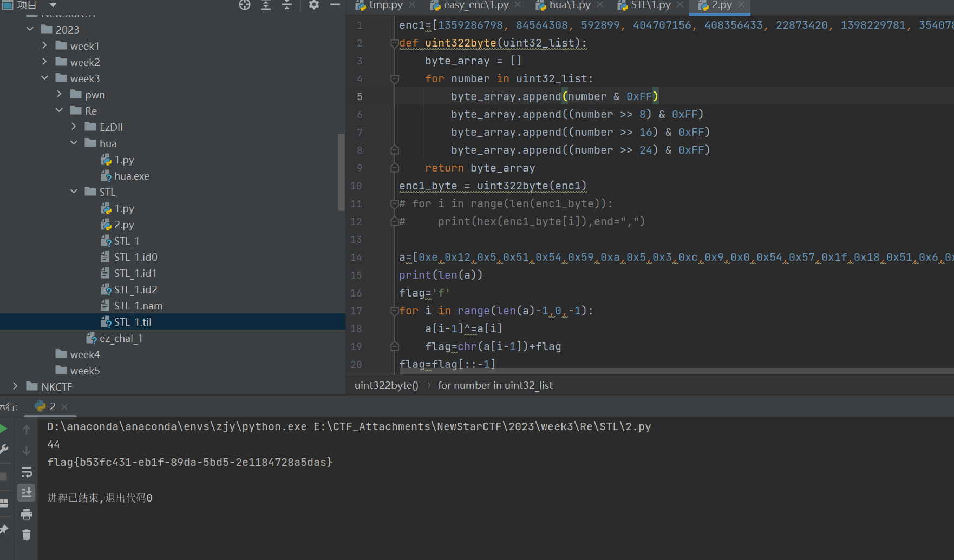The height and width of the screenshot is (560, 954).
Task: Toggle soft-wrap in the run console
Action: (26, 472)
